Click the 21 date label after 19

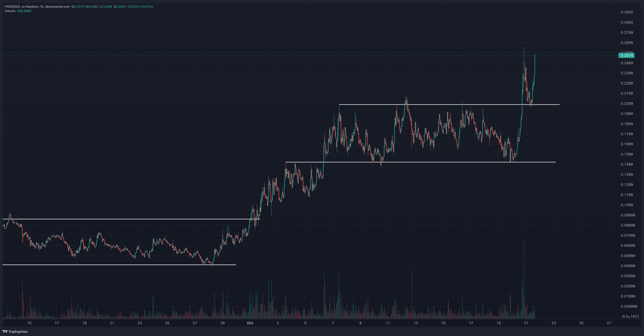[526, 323]
